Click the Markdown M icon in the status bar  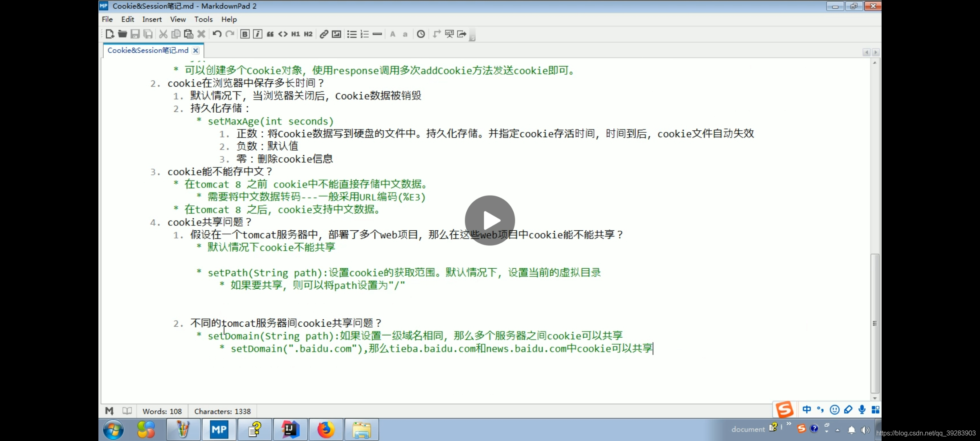point(109,411)
